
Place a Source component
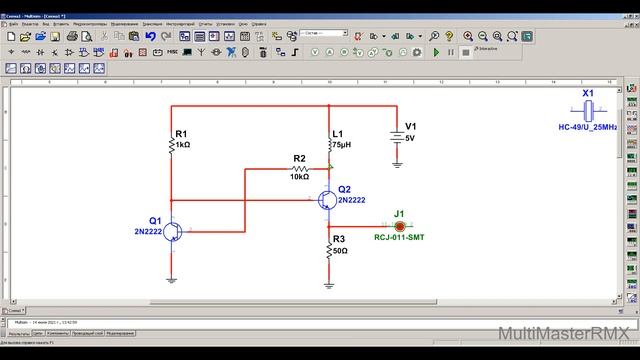pos(11,52)
